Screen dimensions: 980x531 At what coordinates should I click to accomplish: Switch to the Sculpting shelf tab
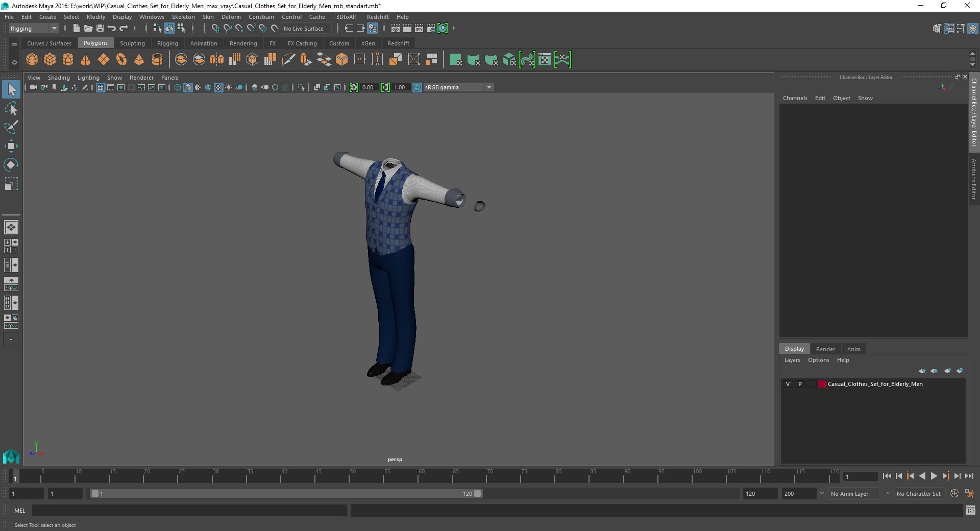tap(132, 43)
